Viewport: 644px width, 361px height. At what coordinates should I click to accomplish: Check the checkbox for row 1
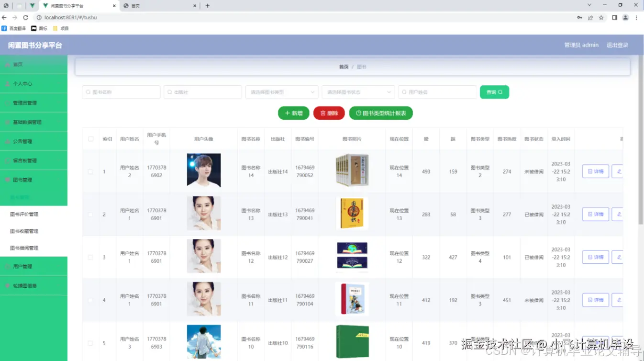tap(90, 171)
